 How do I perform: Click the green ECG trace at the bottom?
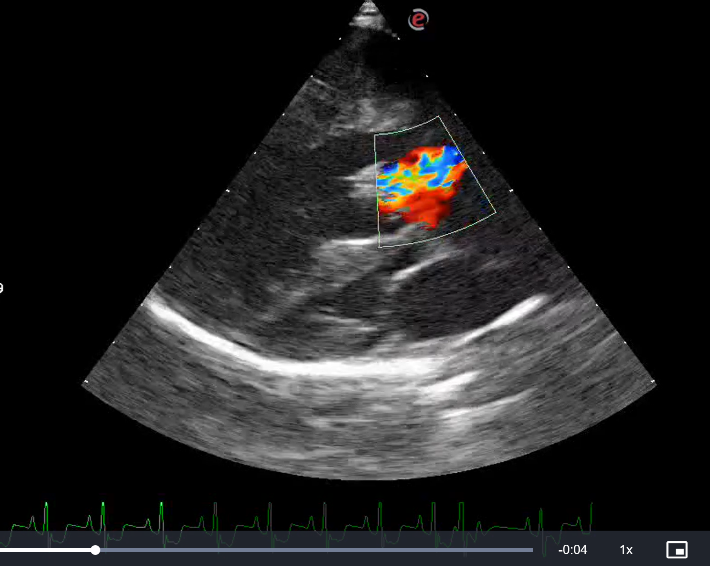coord(300,522)
